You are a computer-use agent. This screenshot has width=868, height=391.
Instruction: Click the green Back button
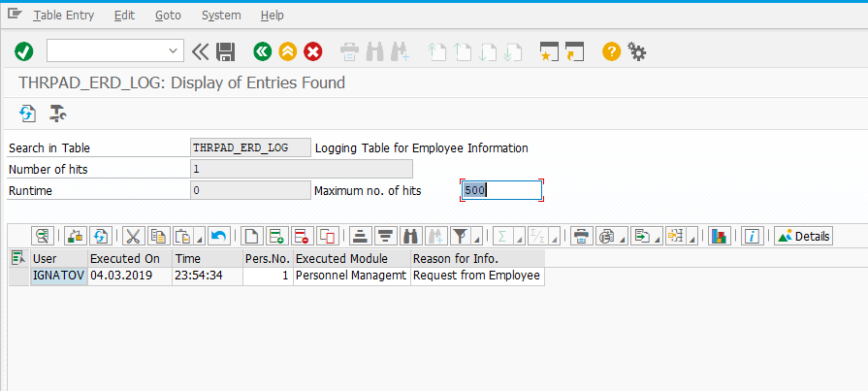click(263, 52)
